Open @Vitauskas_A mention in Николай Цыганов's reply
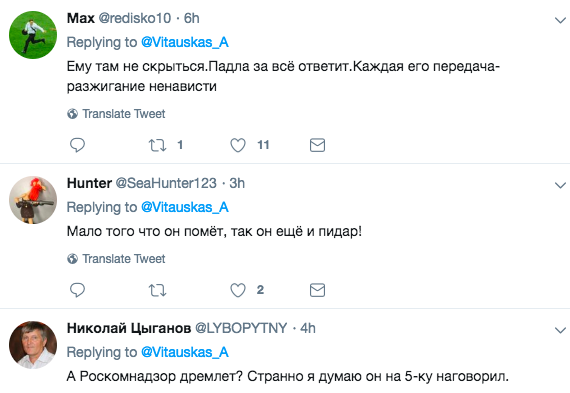Screen dimensions: 570x393 (185, 353)
